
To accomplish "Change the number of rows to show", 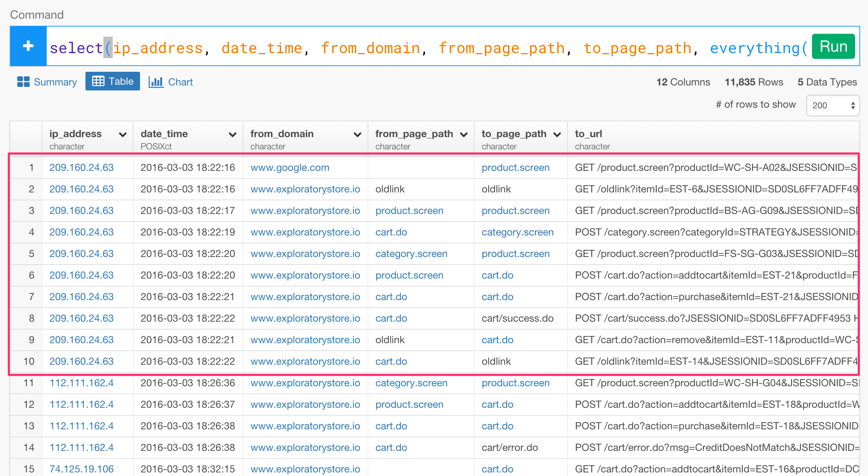I will (833, 105).
